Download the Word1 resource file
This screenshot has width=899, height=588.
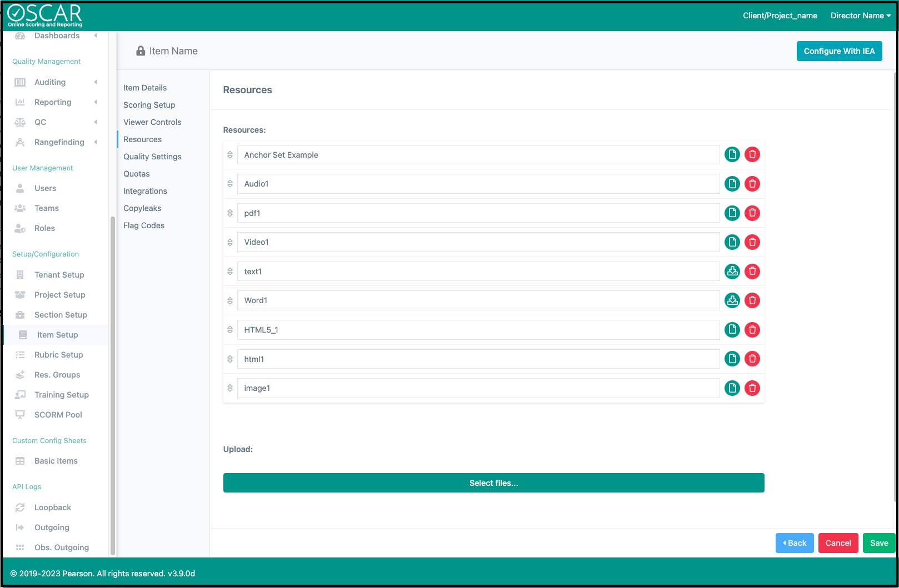[x=732, y=300]
